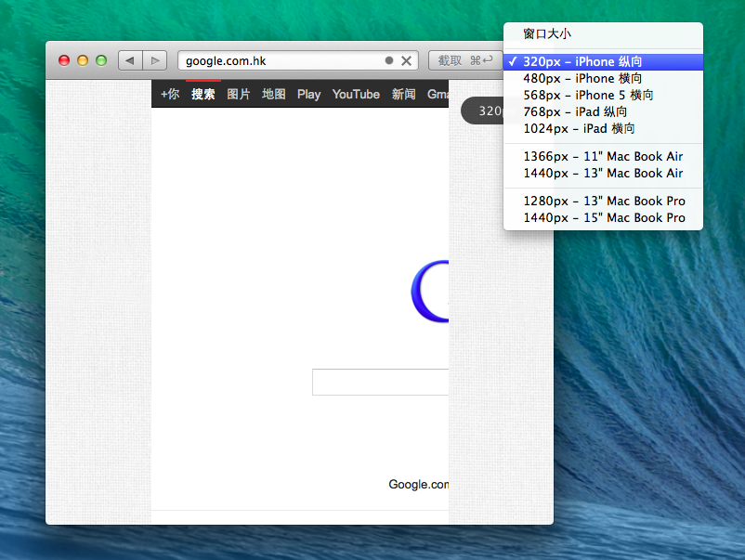Click the Google search input box

coord(381,382)
